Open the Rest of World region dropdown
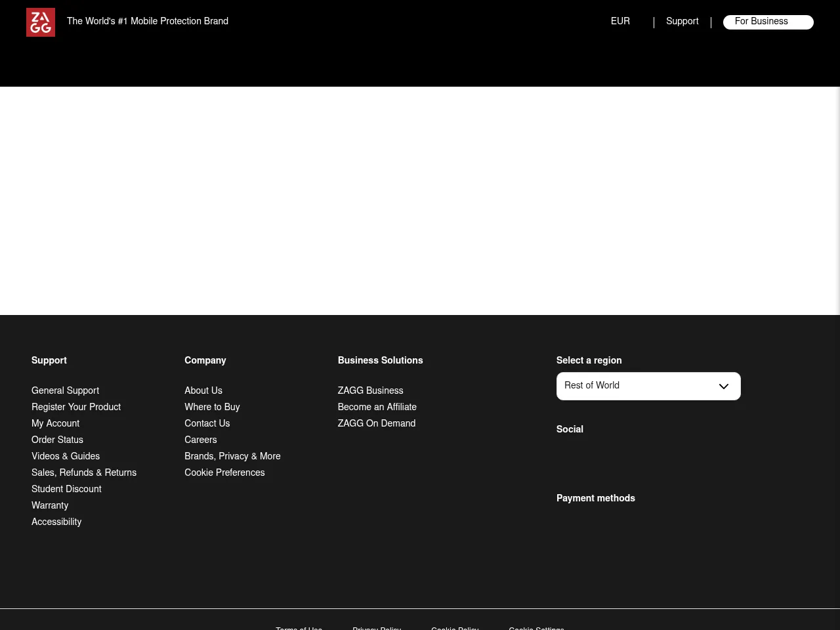840x630 pixels. point(648,386)
